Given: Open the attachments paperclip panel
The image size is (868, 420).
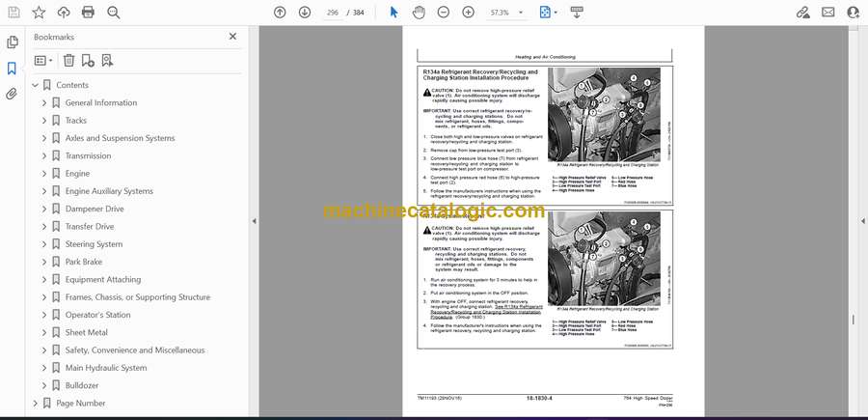Looking at the screenshot, I should point(12,94).
